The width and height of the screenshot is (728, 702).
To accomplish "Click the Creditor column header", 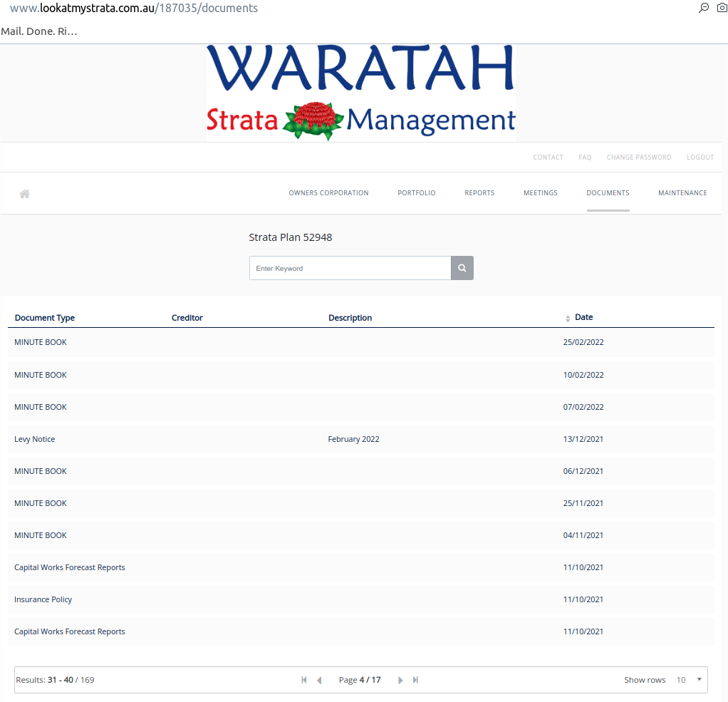I will click(x=187, y=318).
